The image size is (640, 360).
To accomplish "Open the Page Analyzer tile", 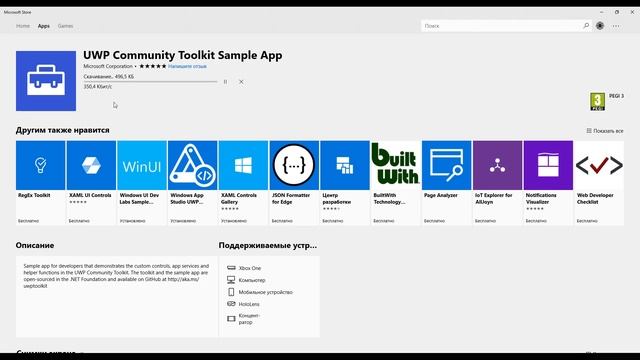I will (447, 183).
